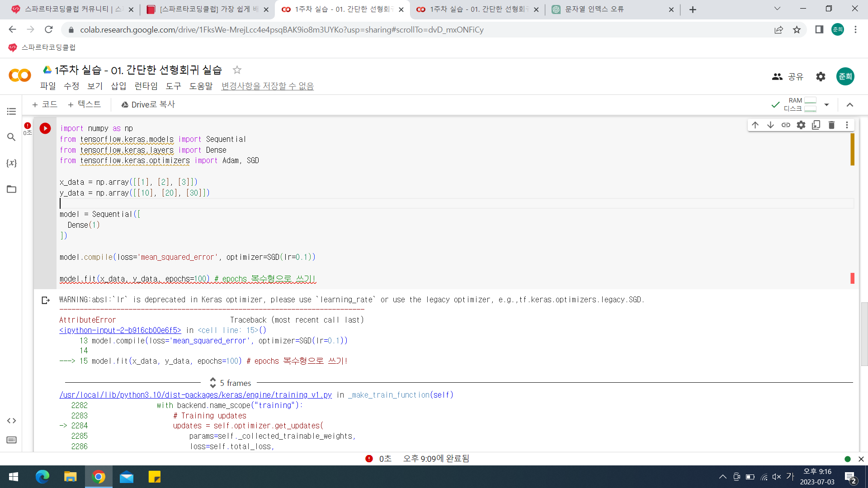This screenshot has height=488, width=868.
Task: Bookmark this page star icon
Action: [797, 30]
